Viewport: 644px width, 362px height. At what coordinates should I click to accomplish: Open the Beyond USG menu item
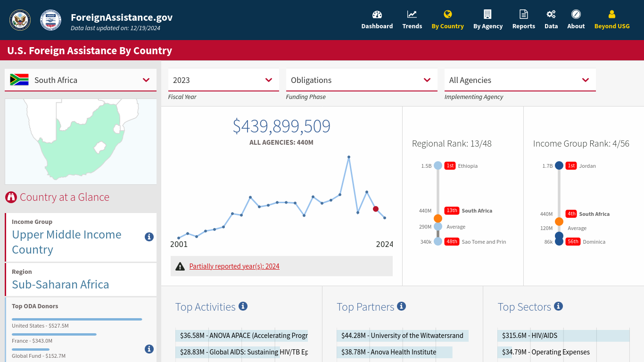click(612, 20)
